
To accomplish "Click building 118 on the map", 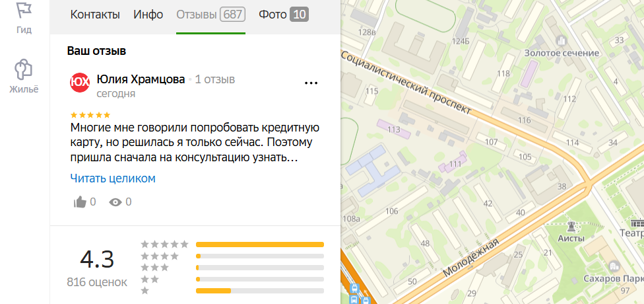I will pyautogui.click(x=503, y=73).
